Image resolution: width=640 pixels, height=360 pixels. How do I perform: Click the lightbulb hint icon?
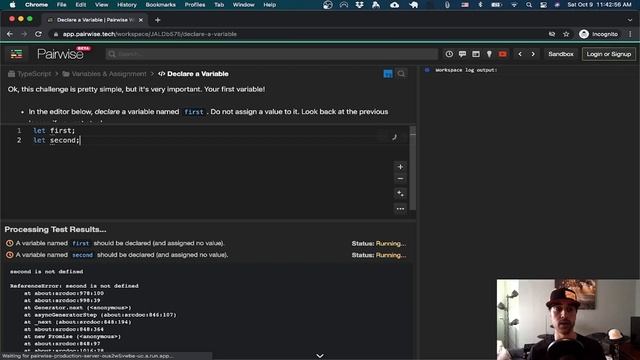tap(489, 54)
